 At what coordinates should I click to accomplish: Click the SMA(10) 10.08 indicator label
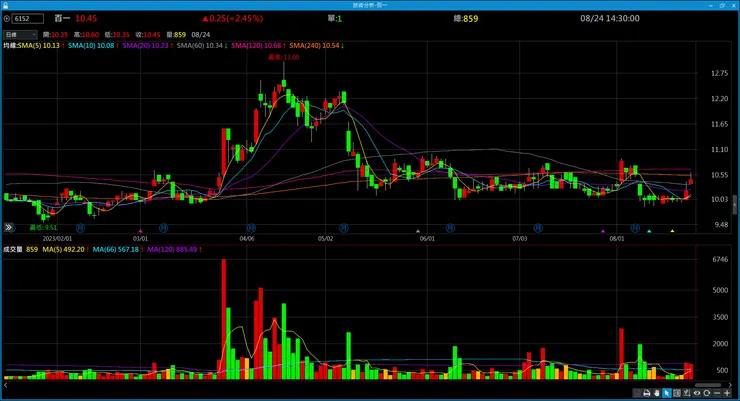pyautogui.click(x=93, y=46)
